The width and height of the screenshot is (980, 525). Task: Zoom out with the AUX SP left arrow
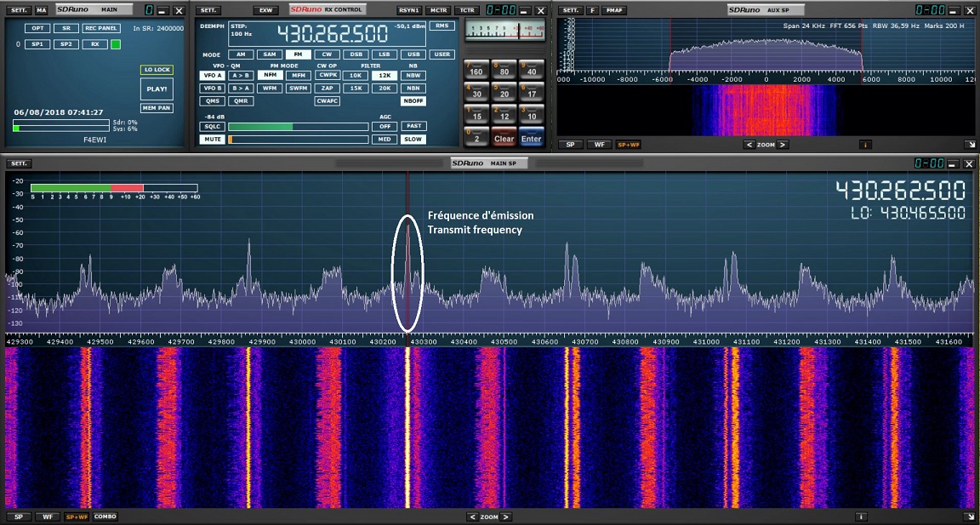[749, 145]
